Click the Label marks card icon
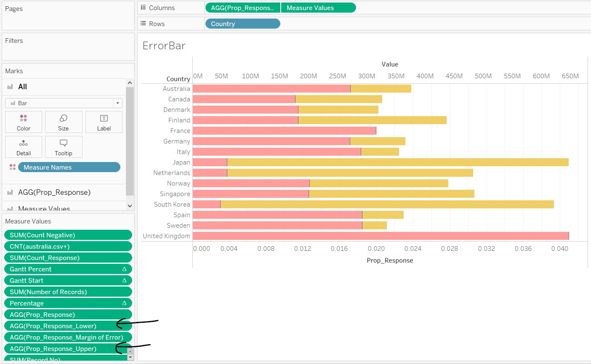591x364 pixels. tap(104, 118)
